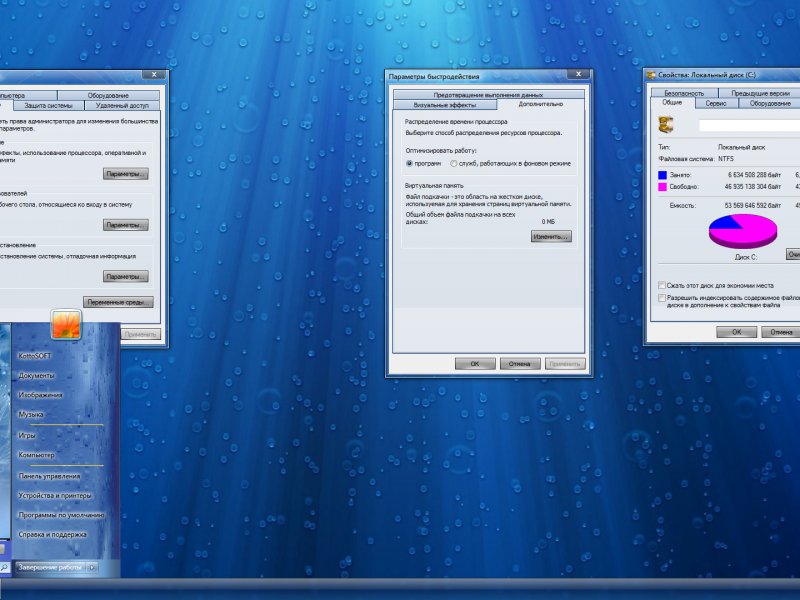Open 'Игры' from Start menu
Image resolution: width=800 pixels, height=600 pixels.
(x=27, y=435)
